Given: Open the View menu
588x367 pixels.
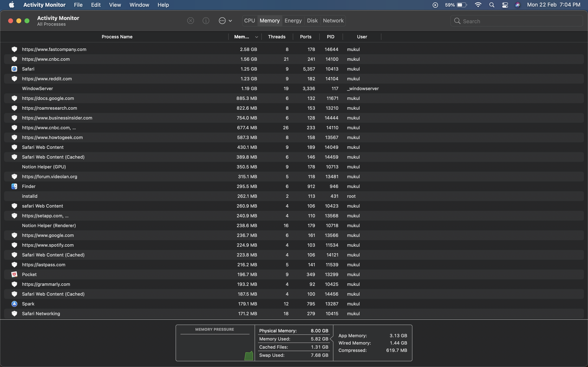Looking at the screenshot, I should tap(115, 5).
